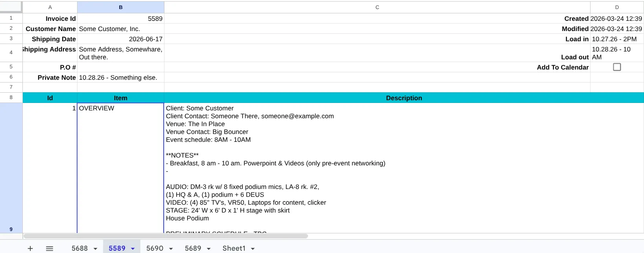Select the Id column heading cell
644x253 pixels.
pos(50,98)
